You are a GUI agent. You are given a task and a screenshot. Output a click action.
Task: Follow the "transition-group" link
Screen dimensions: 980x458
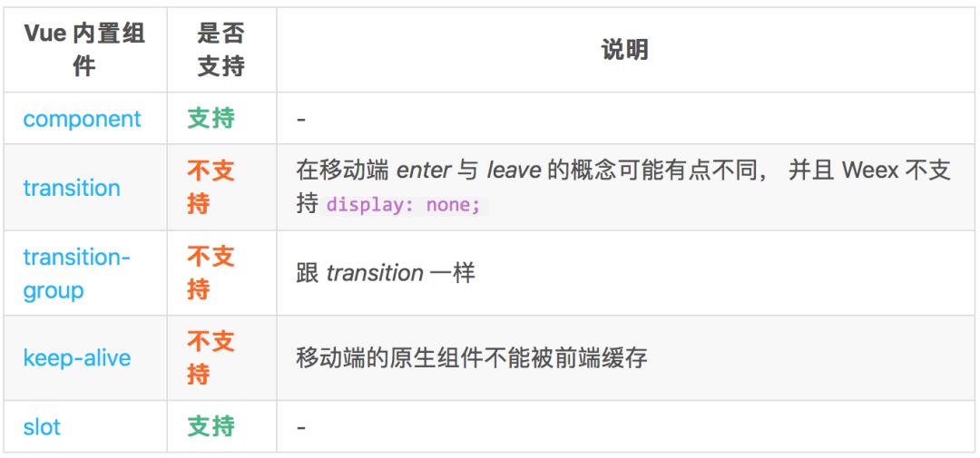[x=76, y=273]
